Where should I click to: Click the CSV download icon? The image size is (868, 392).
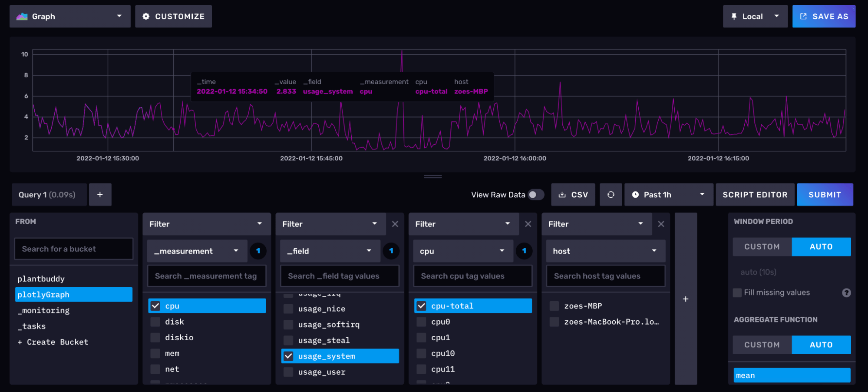click(563, 194)
